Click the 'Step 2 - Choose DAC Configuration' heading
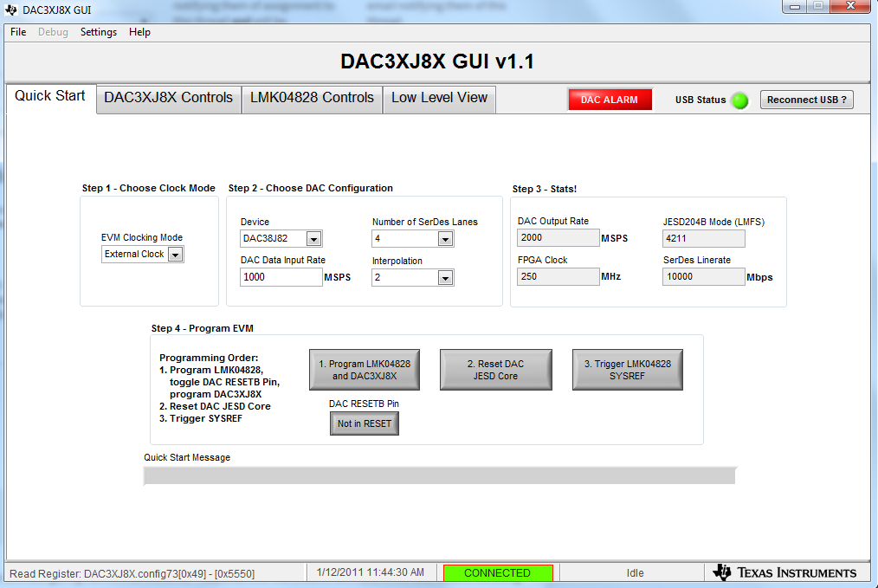The height and width of the screenshot is (588, 878). [310, 188]
